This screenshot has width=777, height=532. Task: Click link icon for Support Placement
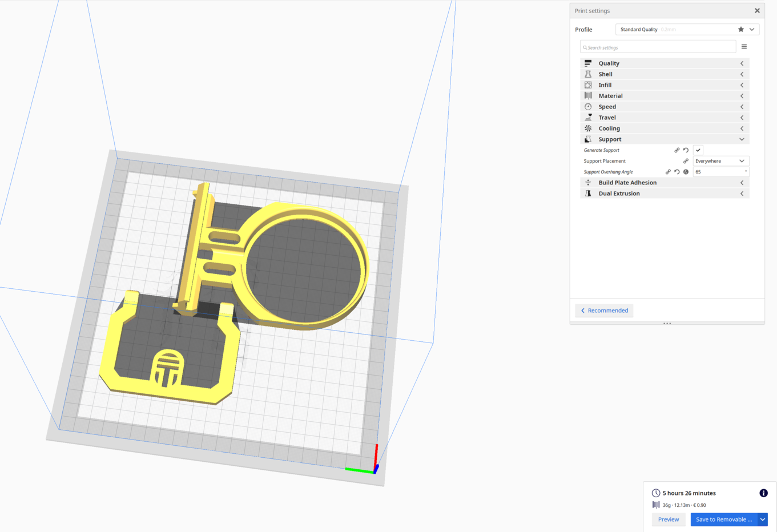686,161
